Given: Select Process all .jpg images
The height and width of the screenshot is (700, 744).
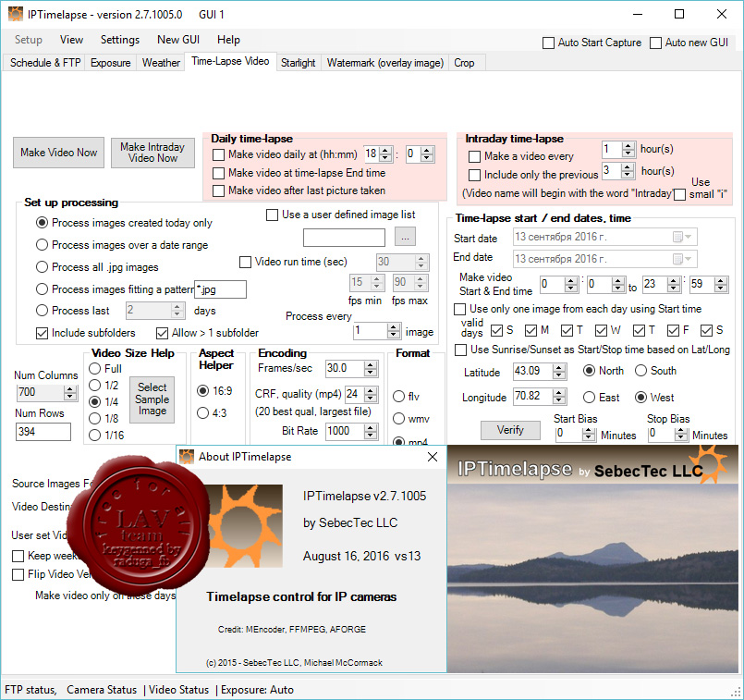Looking at the screenshot, I should click(x=43, y=266).
